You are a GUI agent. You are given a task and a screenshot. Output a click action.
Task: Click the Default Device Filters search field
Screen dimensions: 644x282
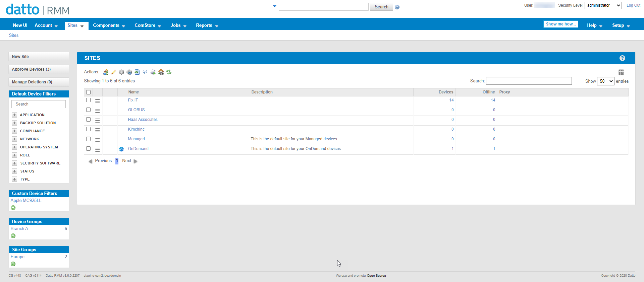click(x=39, y=104)
